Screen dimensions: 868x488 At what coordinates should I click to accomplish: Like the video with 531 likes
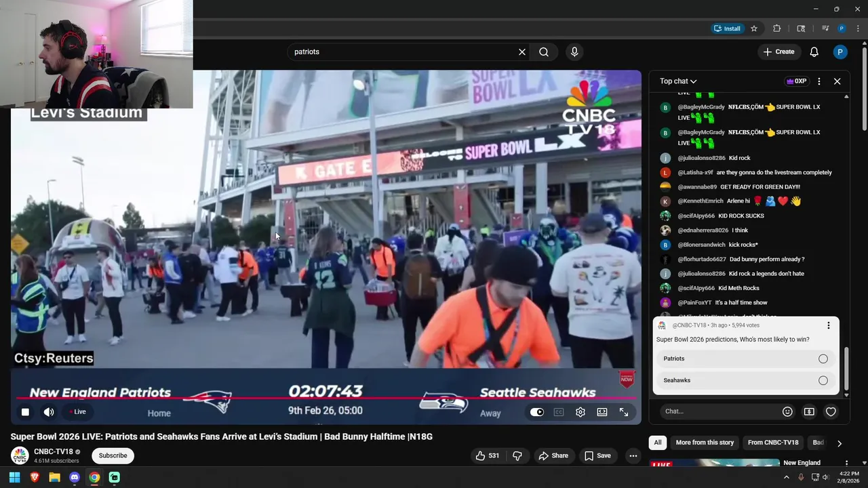click(x=488, y=455)
